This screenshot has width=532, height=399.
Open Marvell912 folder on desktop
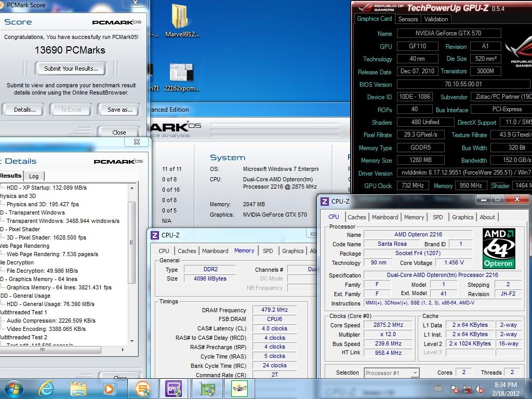[181, 20]
